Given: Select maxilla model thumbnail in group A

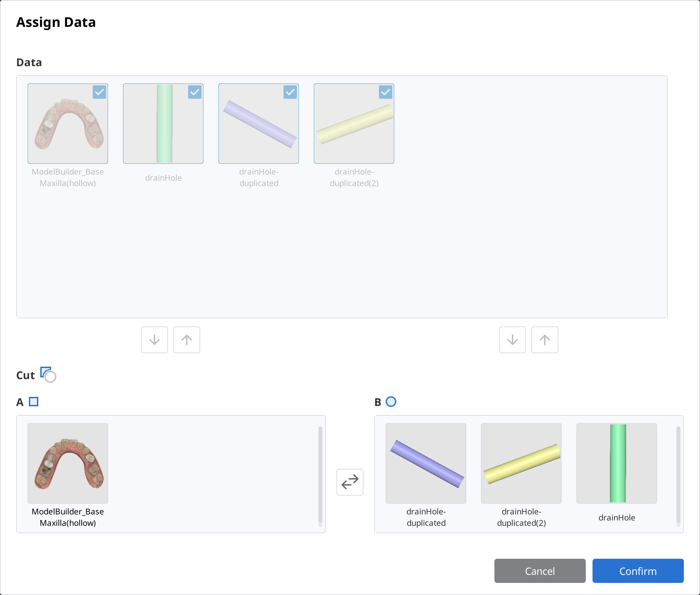Looking at the screenshot, I should (x=68, y=463).
